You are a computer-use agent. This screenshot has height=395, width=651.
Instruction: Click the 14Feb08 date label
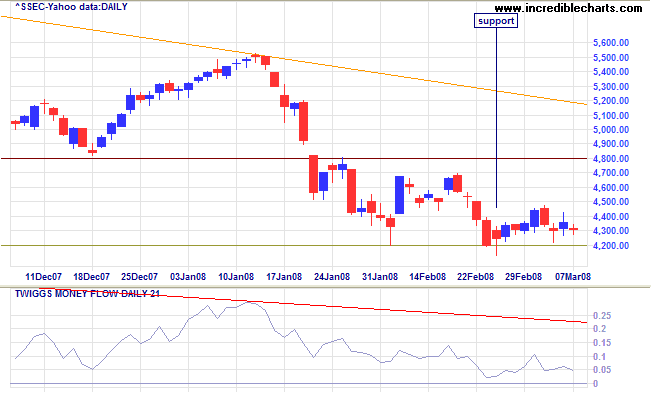428,276
